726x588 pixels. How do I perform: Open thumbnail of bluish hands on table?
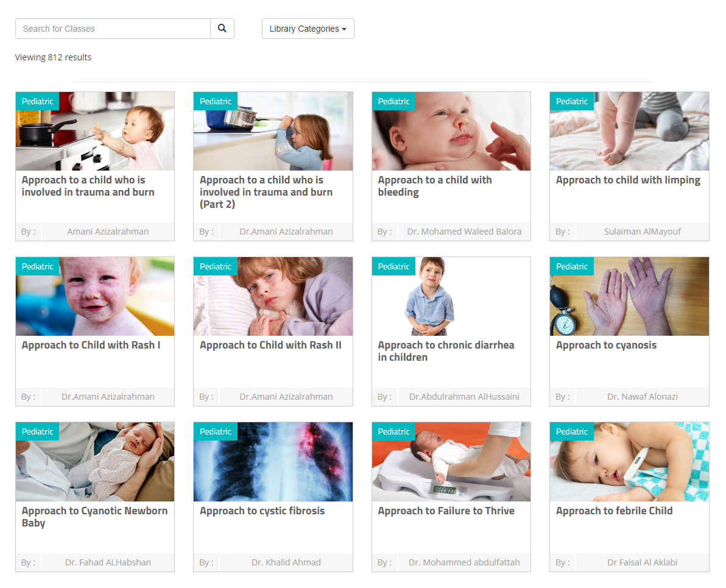tap(629, 297)
